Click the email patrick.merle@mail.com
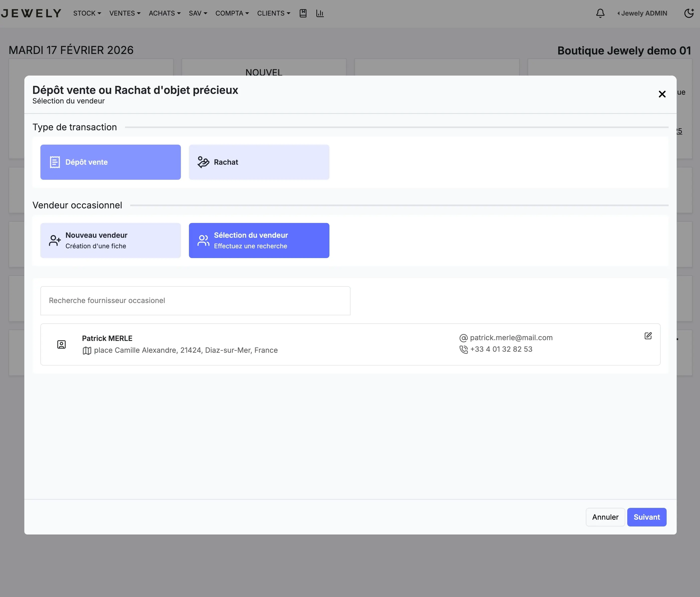700x597 pixels. click(x=511, y=338)
